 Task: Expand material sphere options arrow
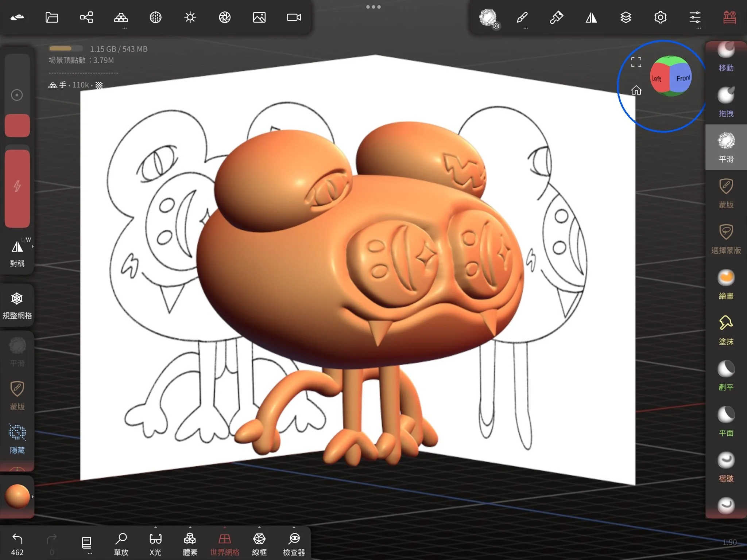pyautogui.click(x=33, y=497)
